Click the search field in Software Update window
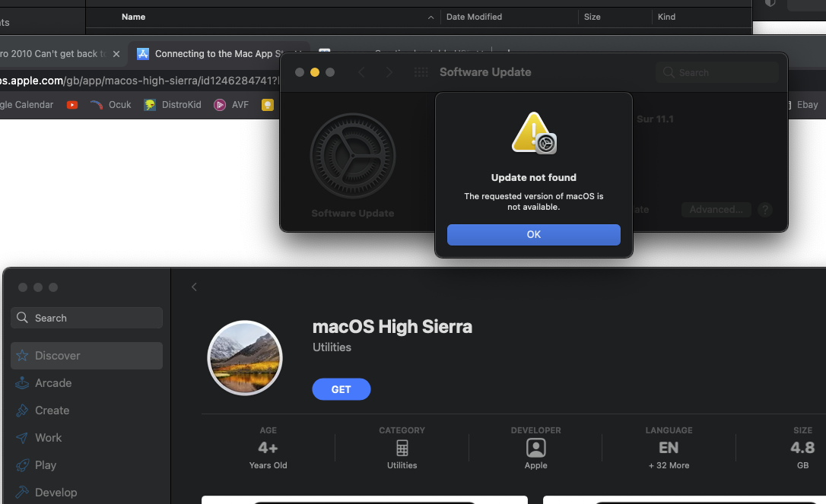The image size is (826, 504). [x=717, y=73]
